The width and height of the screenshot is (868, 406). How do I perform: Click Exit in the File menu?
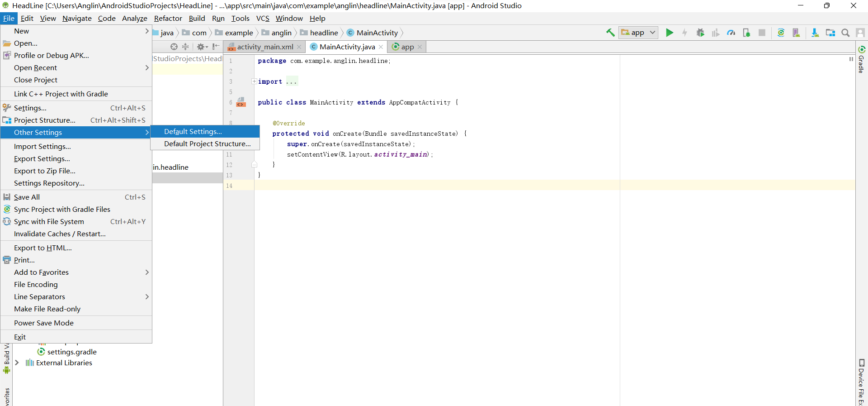click(x=76, y=337)
